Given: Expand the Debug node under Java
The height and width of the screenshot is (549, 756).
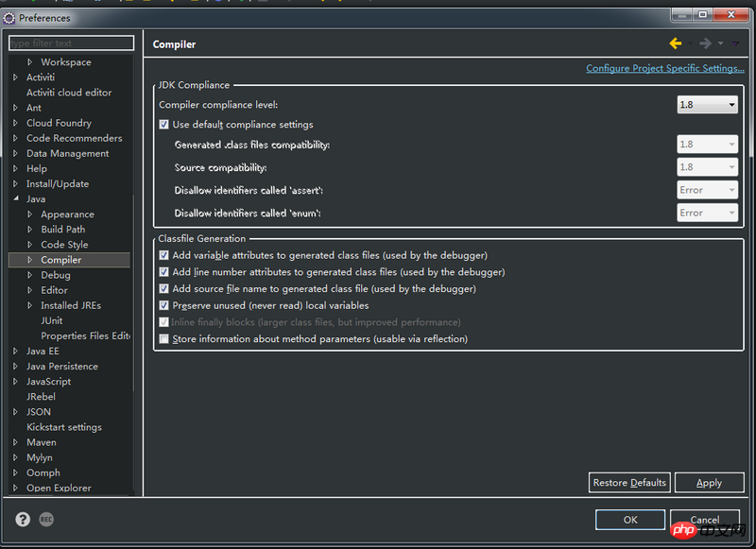Looking at the screenshot, I should (x=30, y=275).
